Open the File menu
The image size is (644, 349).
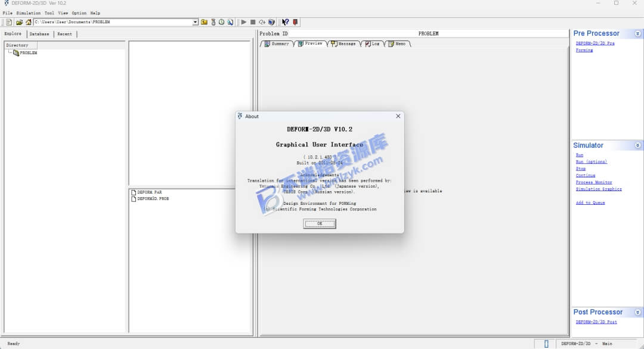tap(7, 13)
